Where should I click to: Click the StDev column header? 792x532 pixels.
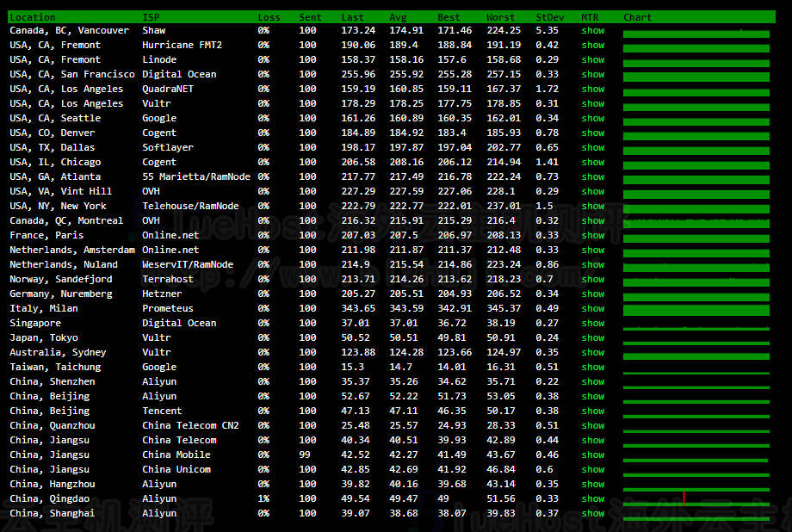550,17
